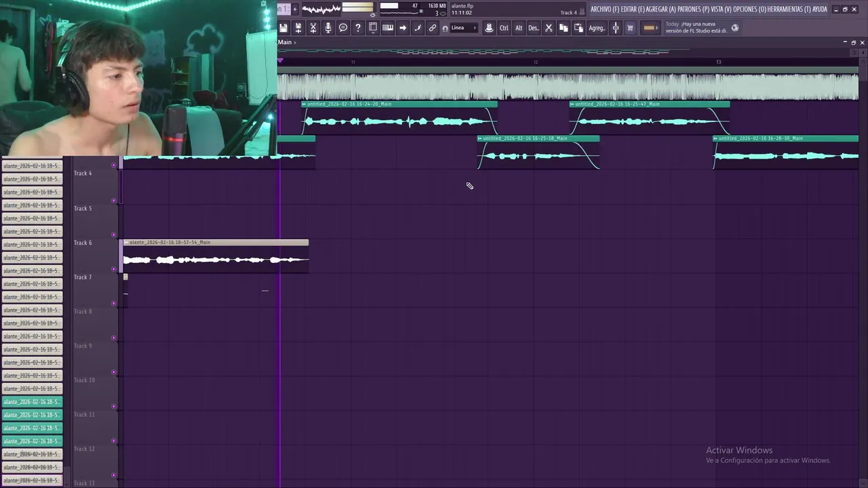The image size is (868, 488).
Task: Open the playlist view icon
Action: [x=373, y=28]
